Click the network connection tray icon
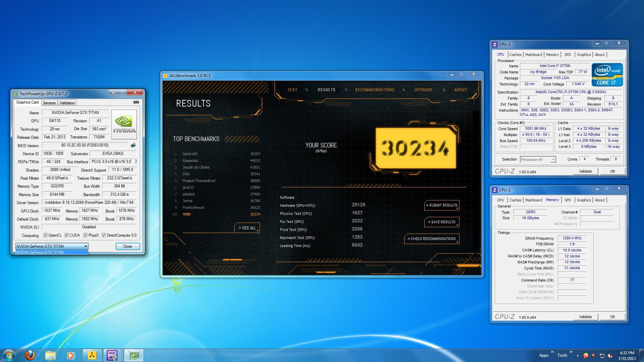Image resolution: width=644 pixels, height=362 pixels. point(602,355)
